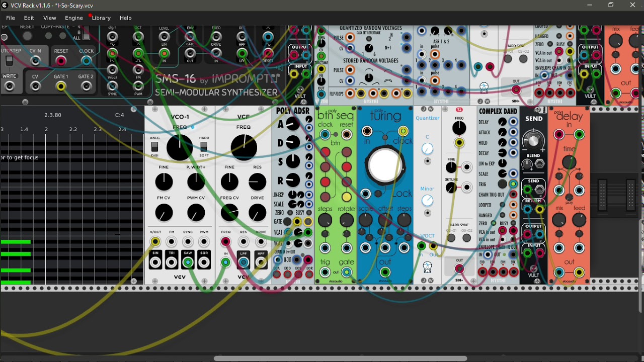Click the VCO-1 large FREQ knob
This screenshot has width=644, height=362.
click(x=180, y=147)
